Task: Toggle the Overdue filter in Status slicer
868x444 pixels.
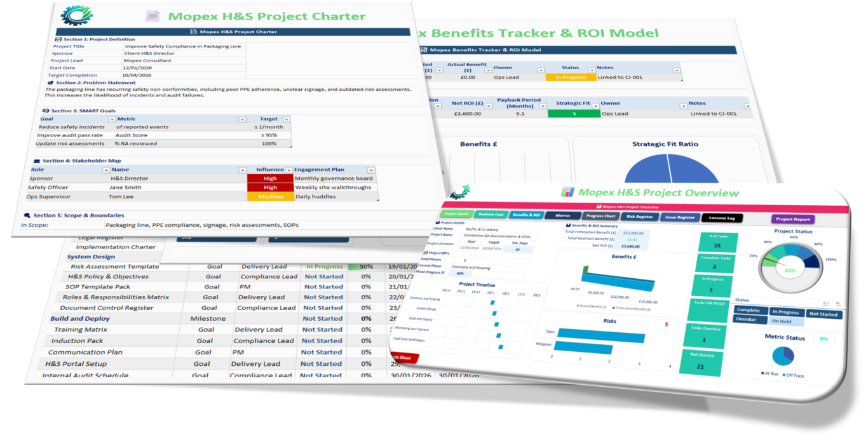Action: click(750, 320)
